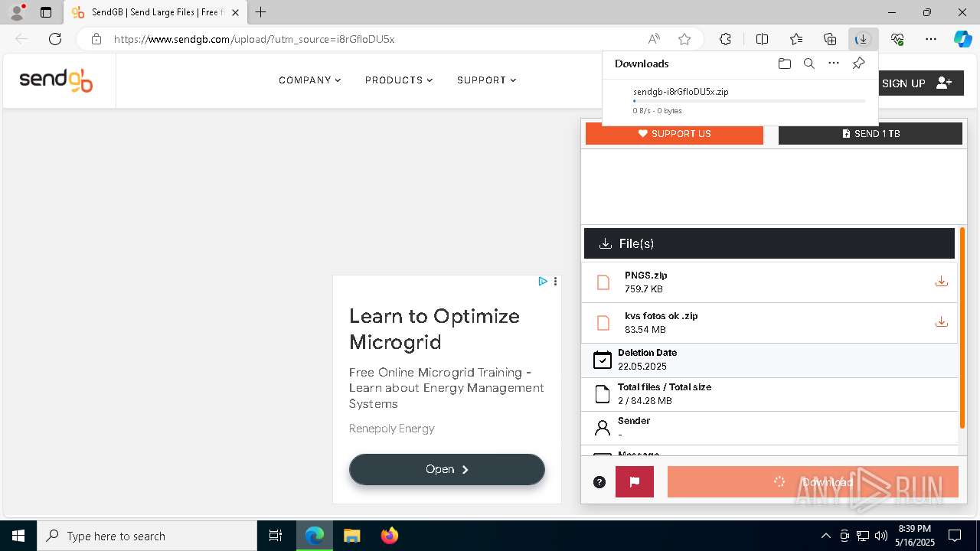Download the kvs fotos ok .zip icon
The image size is (980, 551).
pyautogui.click(x=942, y=322)
